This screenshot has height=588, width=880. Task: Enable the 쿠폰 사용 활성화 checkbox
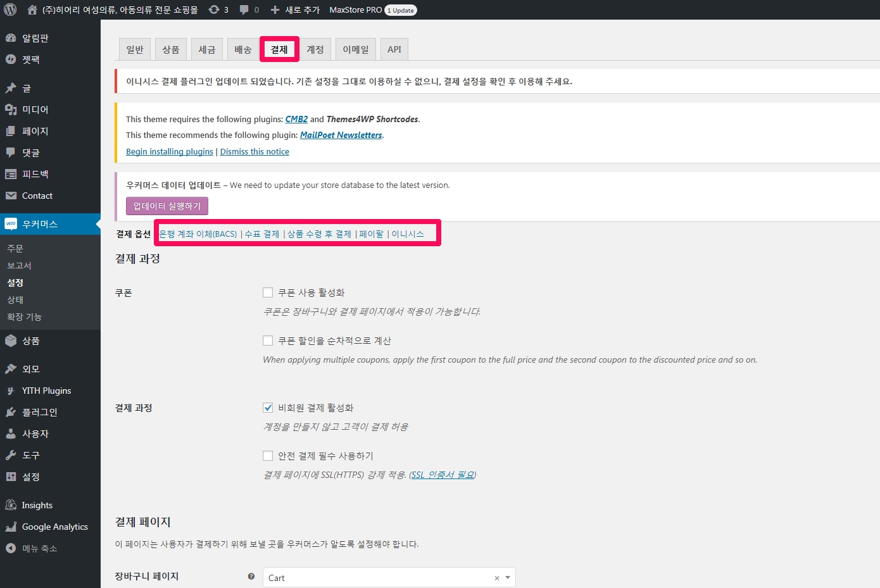268,292
